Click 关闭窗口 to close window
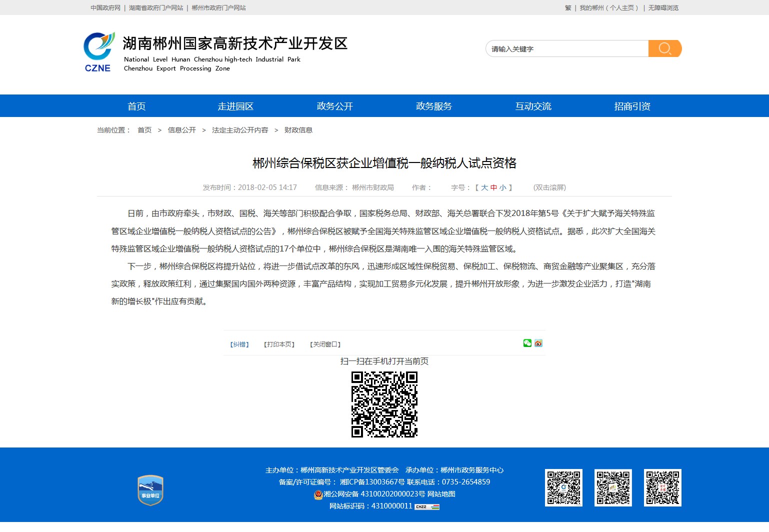This screenshot has width=769, height=532. tap(325, 344)
